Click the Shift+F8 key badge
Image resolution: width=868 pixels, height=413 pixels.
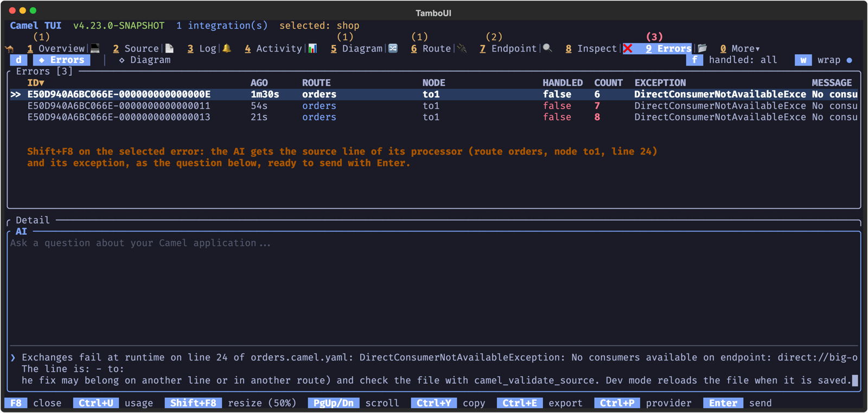(x=193, y=403)
